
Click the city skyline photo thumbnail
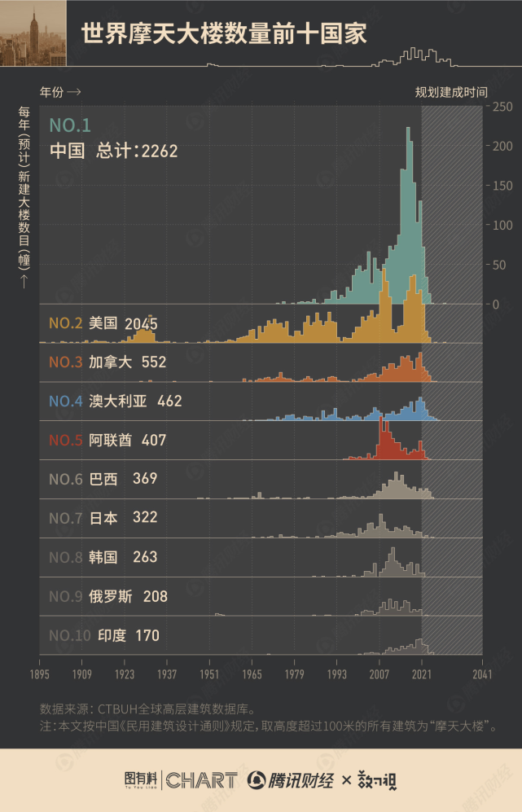tap(33, 33)
